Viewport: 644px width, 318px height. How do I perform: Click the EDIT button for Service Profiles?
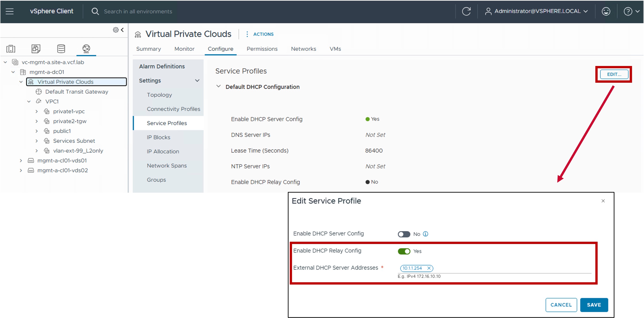pyautogui.click(x=614, y=74)
